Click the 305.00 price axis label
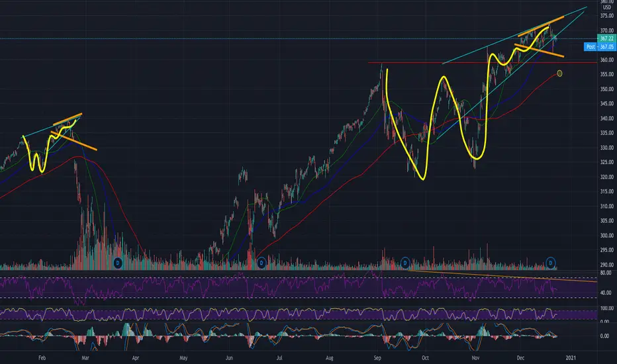This screenshot has height=364, width=617. [x=607, y=221]
